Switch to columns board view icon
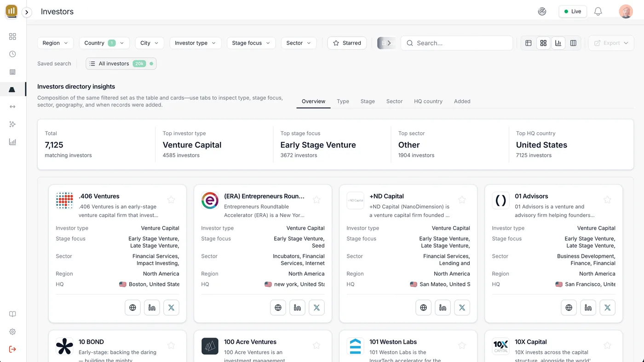Image resolution: width=644 pixels, height=362 pixels. (573, 43)
